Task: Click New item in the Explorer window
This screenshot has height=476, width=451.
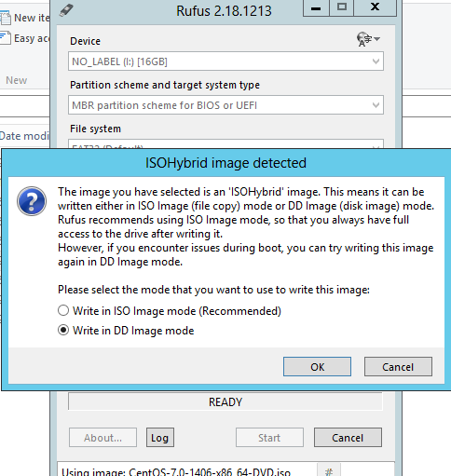Action: click(25, 18)
